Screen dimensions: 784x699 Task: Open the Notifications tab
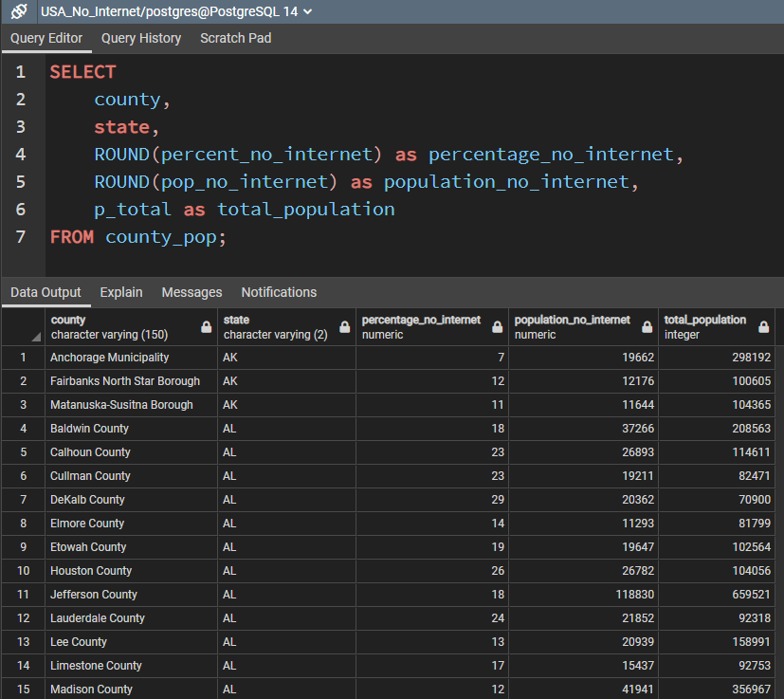(279, 292)
